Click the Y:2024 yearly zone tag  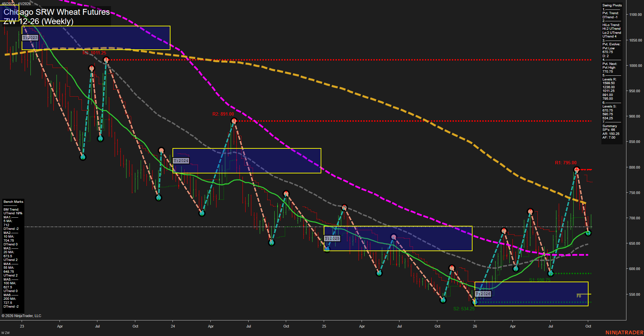(181, 161)
